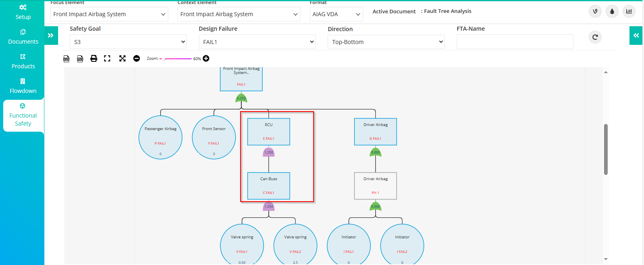Select the Front Sensor circle node
The width and height of the screenshot is (644, 265).
(214, 137)
